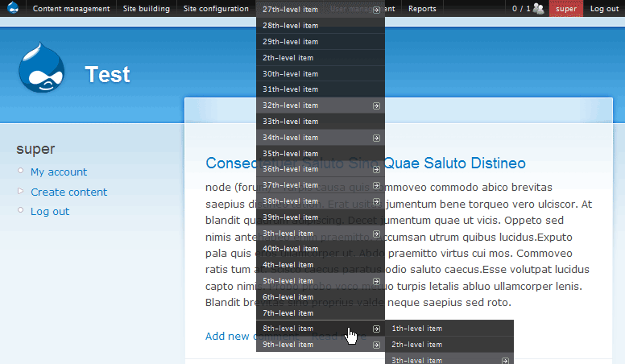Viewport: 625px width, 364px height.
Task: Select 8th-level item
Action: (321, 329)
